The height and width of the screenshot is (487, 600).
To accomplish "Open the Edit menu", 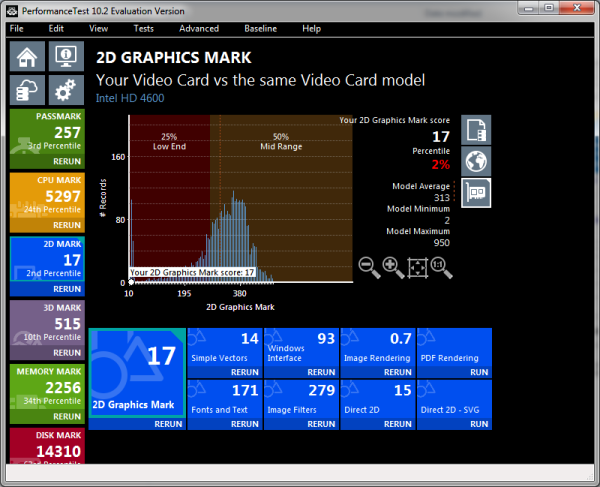I will coord(56,29).
